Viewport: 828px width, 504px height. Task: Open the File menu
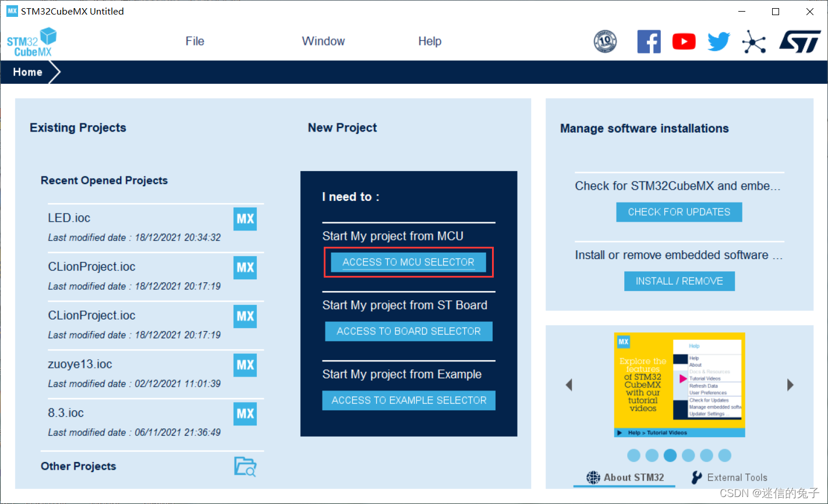(194, 41)
